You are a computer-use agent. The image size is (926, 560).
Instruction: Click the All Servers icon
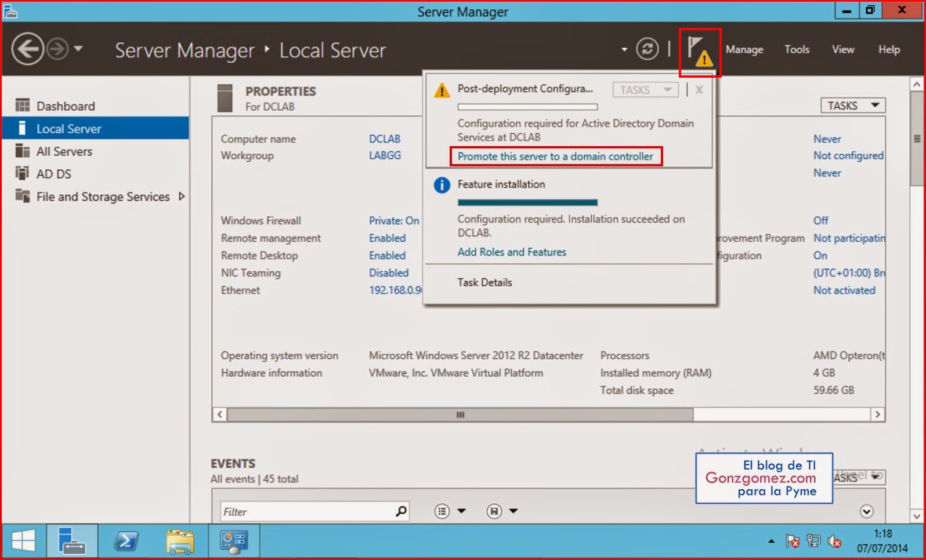(23, 151)
